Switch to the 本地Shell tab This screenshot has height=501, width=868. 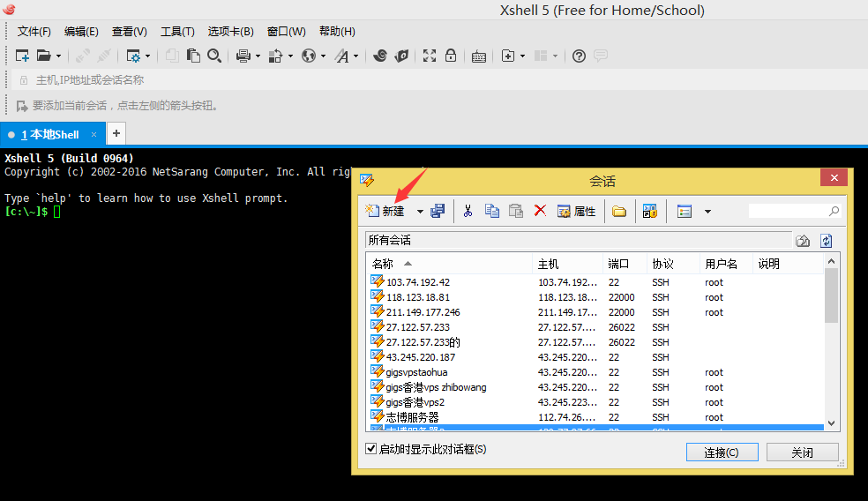tap(53, 135)
